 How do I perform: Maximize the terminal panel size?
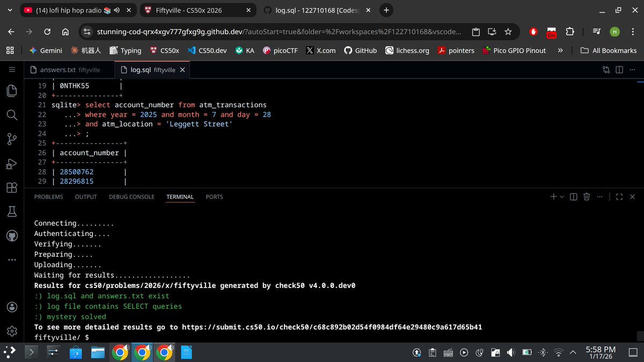(619, 196)
